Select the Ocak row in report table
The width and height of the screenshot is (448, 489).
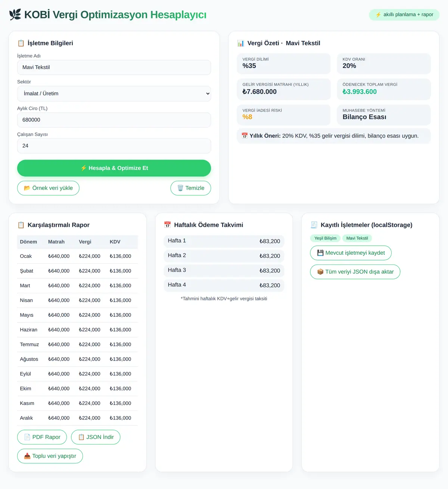77,256
